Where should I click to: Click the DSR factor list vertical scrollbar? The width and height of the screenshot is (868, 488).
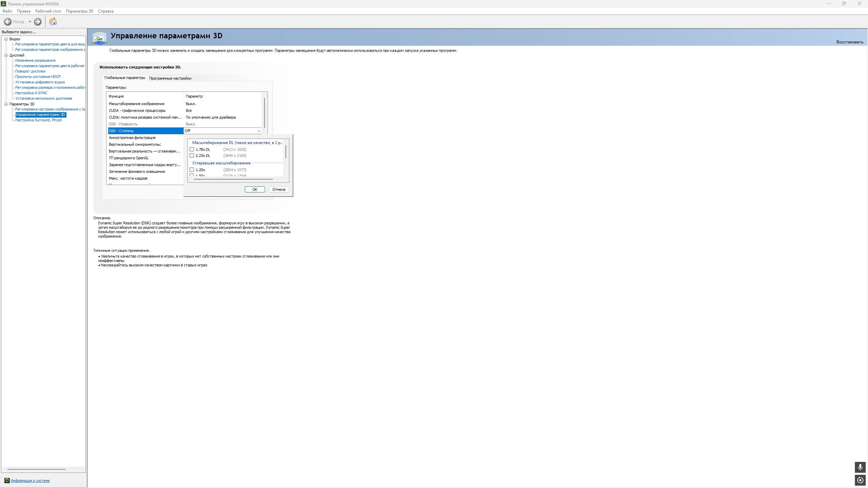coord(286,151)
